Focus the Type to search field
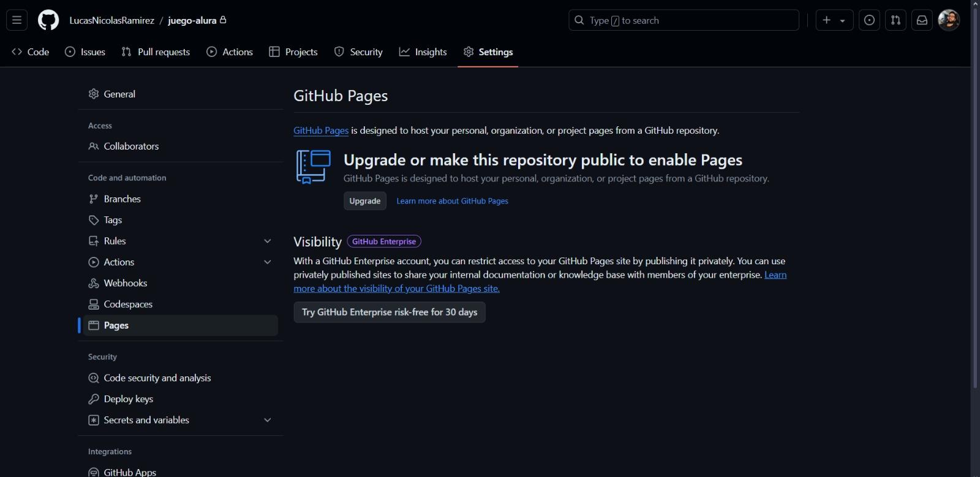 pos(684,20)
